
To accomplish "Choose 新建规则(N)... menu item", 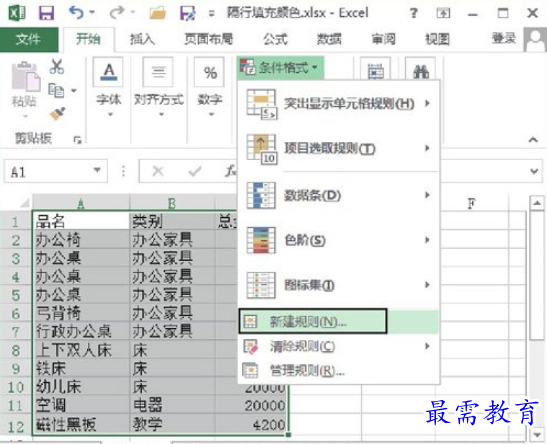I will 339,322.
